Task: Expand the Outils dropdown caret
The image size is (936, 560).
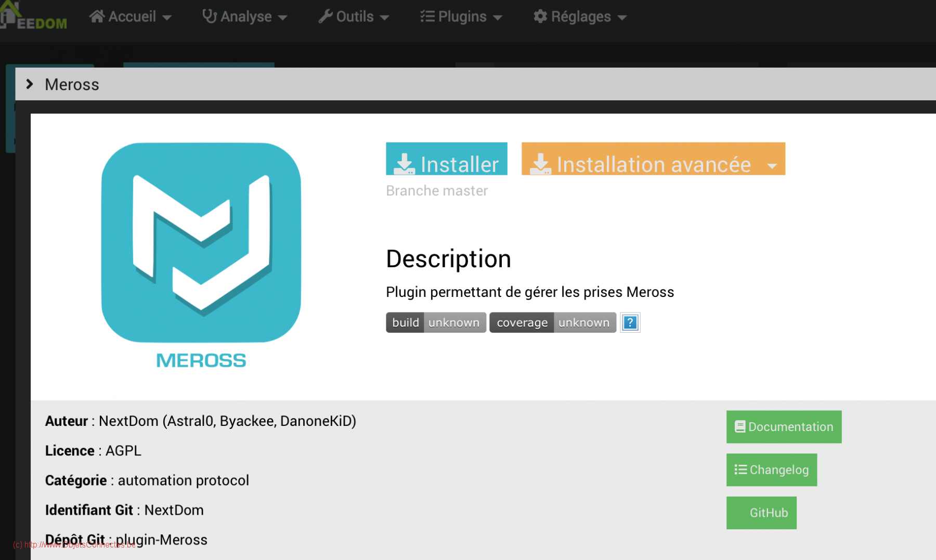Action: tap(384, 18)
